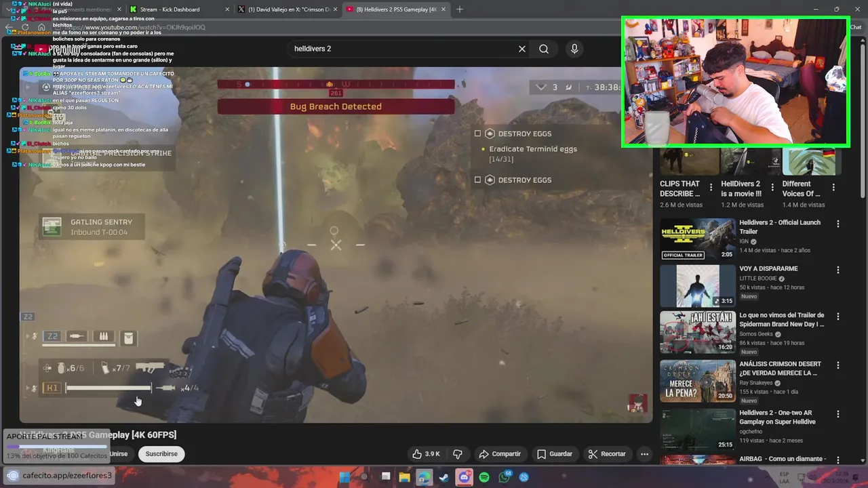Open Steam from the taskbar
This screenshot has height=488, width=868.
(x=443, y=477)
